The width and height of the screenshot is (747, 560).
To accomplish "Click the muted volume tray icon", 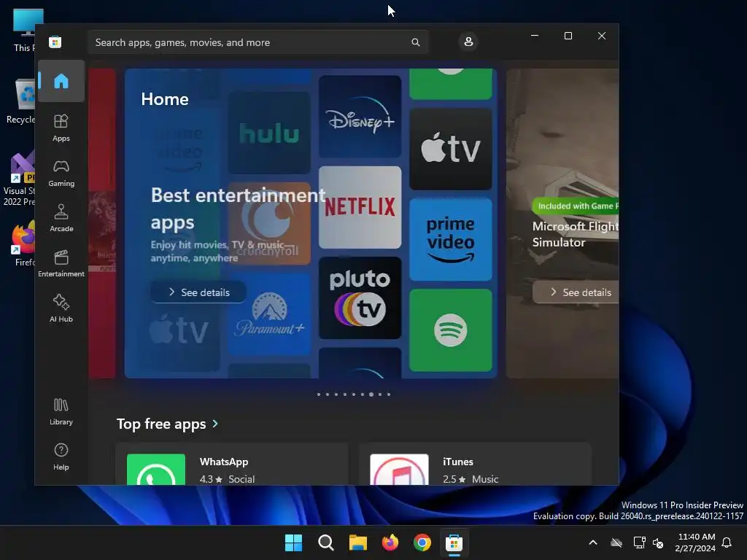I will (658, 542).
